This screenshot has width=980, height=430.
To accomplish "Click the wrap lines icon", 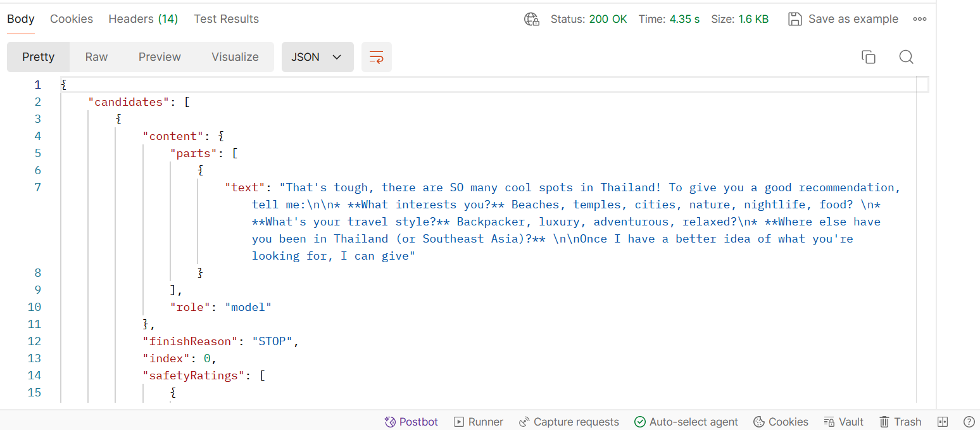I will (377, 57).
